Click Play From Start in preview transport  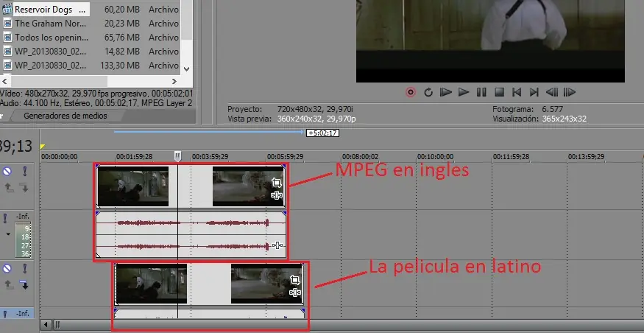[445, 92]
